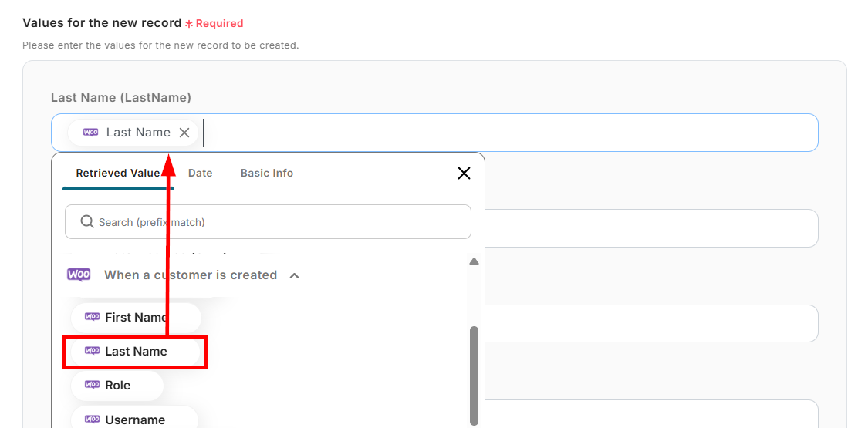The image size is (868, 428).
Task: Click the WooCommerce icon on the Username option
Action: tap(92, 420)
